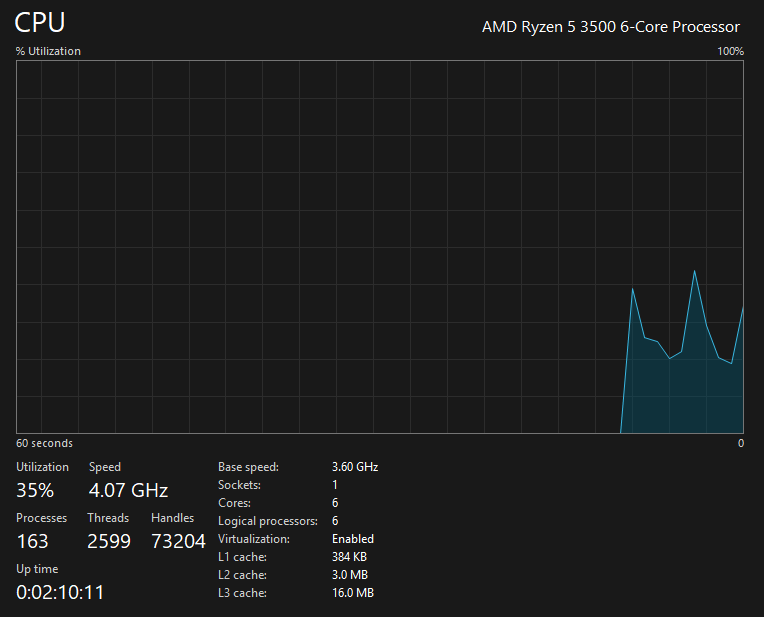
Task: Click the 163 processes value
Action: 32,541
